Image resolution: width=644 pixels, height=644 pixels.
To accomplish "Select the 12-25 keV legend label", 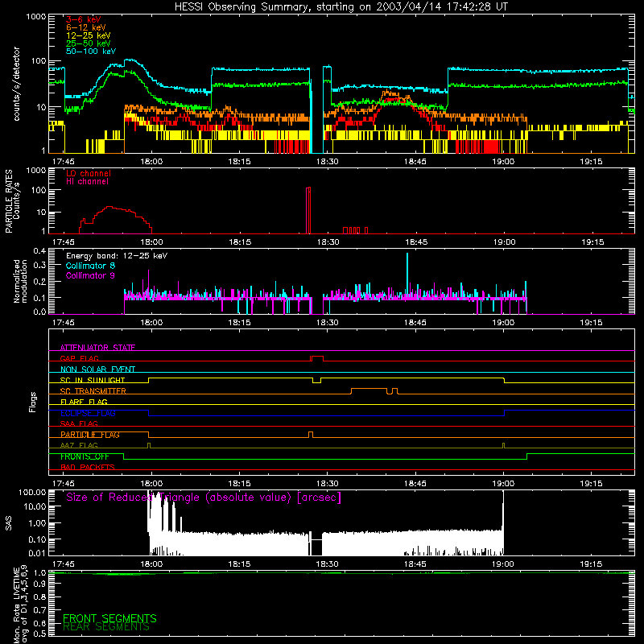I will tap(89, 35).
